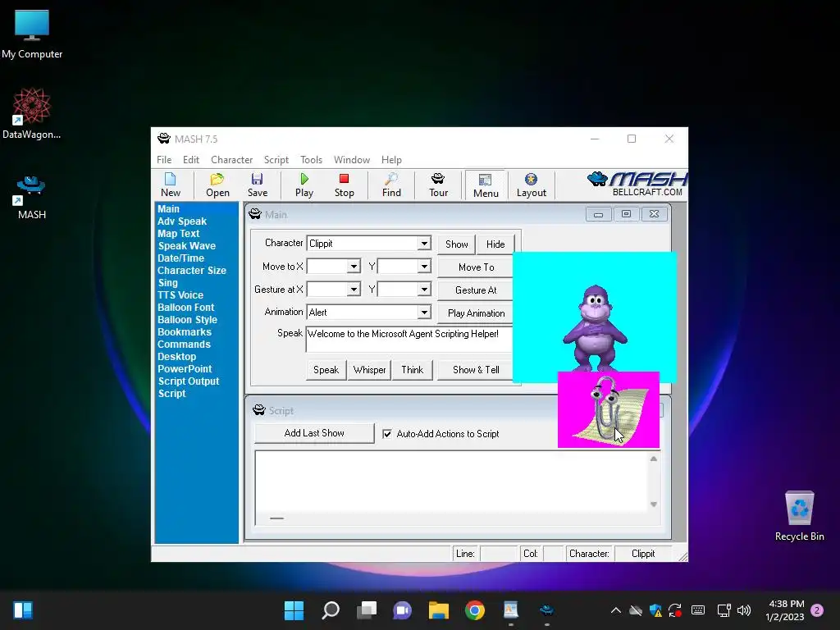This screenshot has width=840, height=630.
Task: Open the Widgets panel icon
Action: (x=23, y=610)
